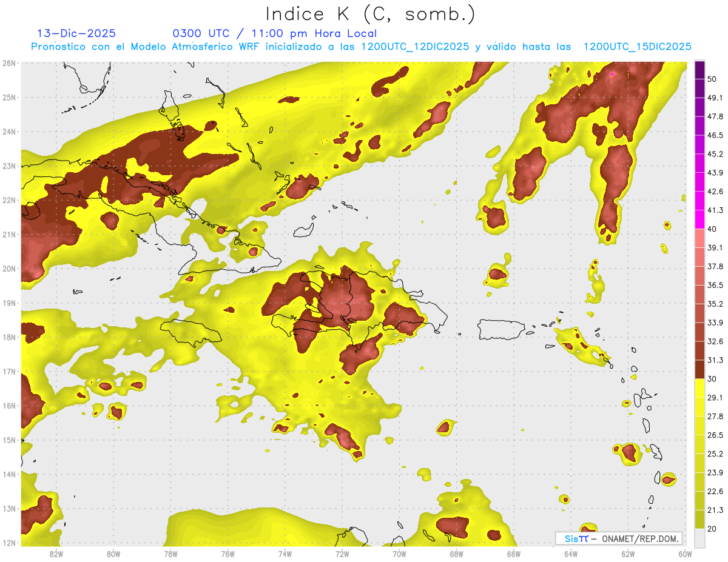Image resolution: width=728 pixels, height=562 pixels.
Task: Click the latitude label "16N"
Action: tap(8, 406)
